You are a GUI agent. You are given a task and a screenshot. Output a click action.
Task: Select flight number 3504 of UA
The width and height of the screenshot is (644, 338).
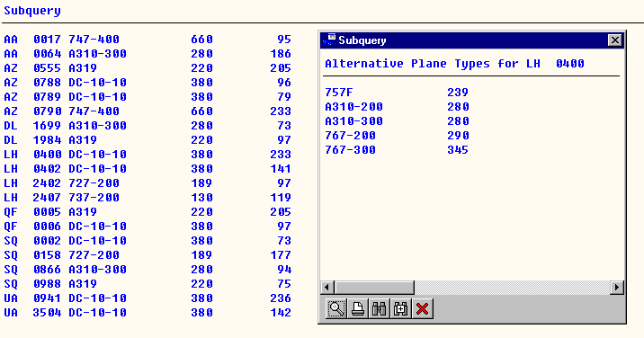click(x=48, y=313)
